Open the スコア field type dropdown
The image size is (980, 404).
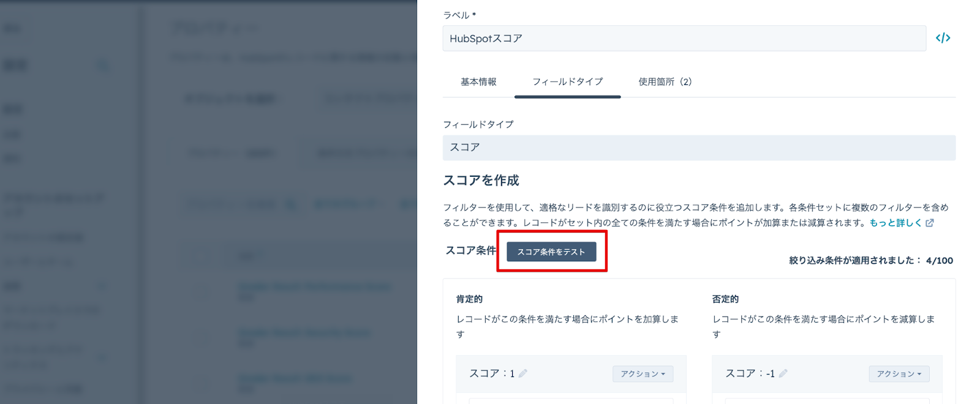pyautogui.click(x=699, y=148)
